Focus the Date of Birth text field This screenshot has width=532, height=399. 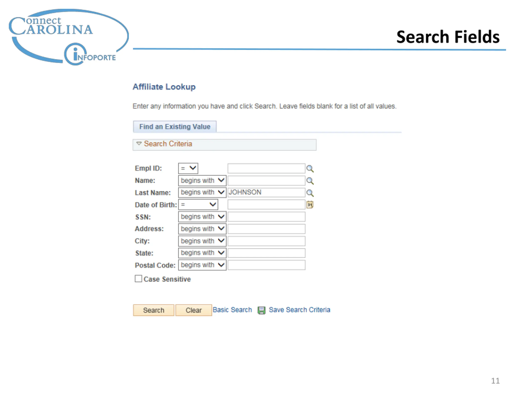pos(266,205)
